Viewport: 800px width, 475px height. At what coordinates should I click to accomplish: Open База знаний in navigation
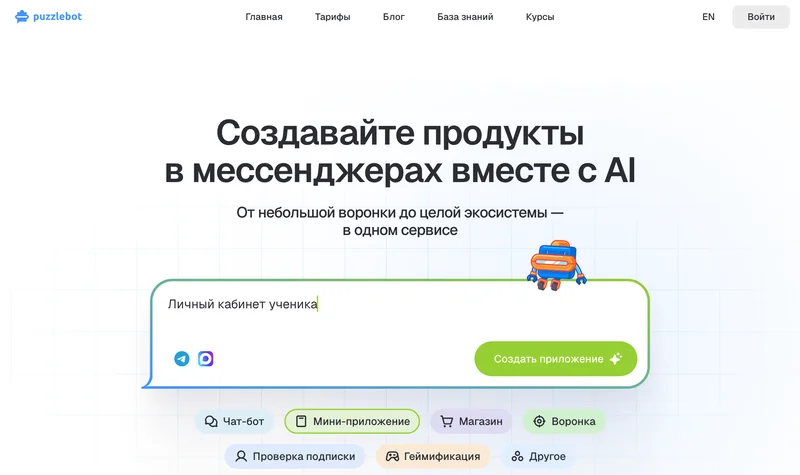click(x=465, y=17)
